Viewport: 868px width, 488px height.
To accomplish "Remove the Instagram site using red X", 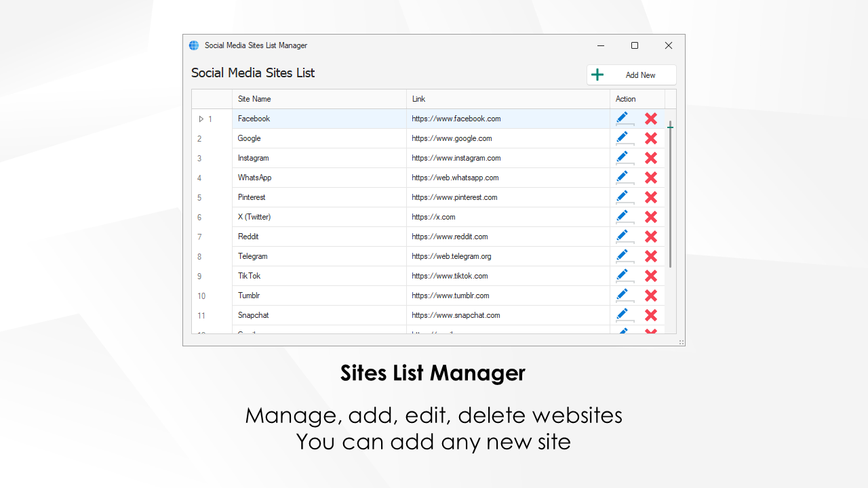I will 651,158.
